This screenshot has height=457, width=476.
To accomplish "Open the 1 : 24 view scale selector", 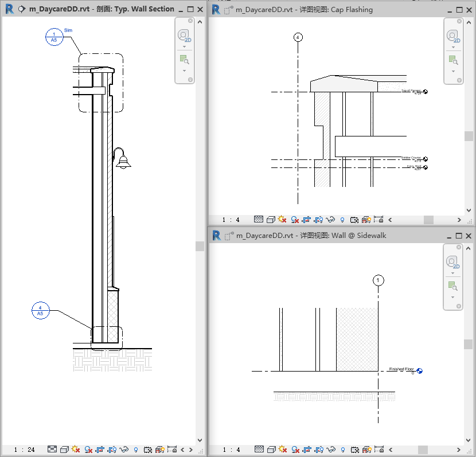I will [x=24, y=450].
